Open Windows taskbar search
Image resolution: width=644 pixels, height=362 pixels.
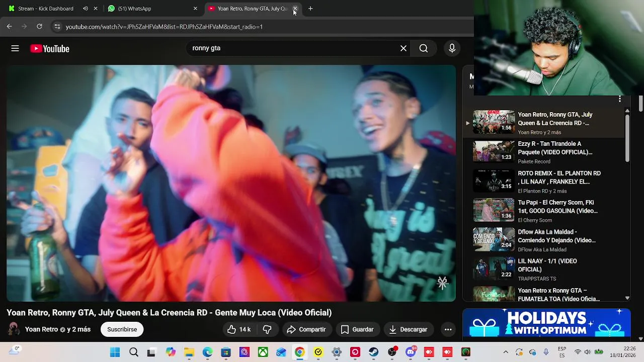133,352
